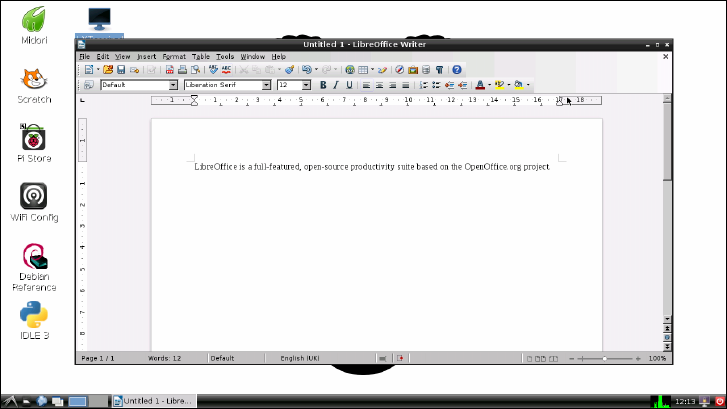The image size is (727, 409).
Task: Open the IDLE 3 desktop icon
Action: pos(34,320)
